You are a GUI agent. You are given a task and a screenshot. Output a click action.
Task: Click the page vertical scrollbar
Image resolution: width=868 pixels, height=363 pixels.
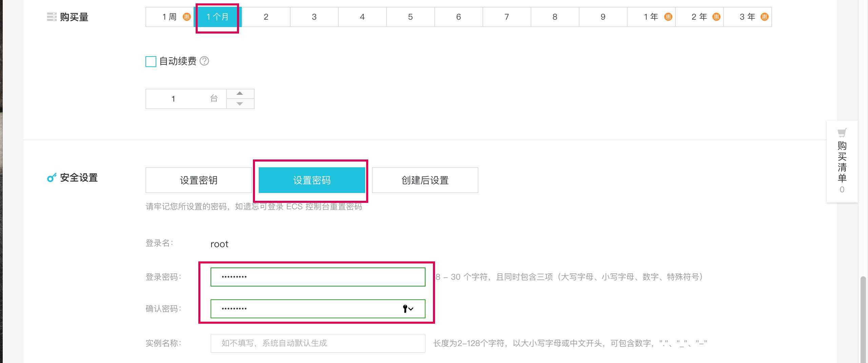click(864, 319)
